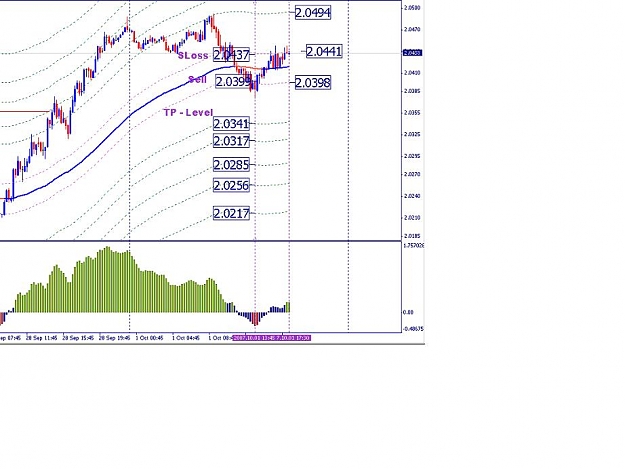Screen dimensions: 625x469
Task: Click the 2.0410 value on price axis
Action: pos(412,73)
